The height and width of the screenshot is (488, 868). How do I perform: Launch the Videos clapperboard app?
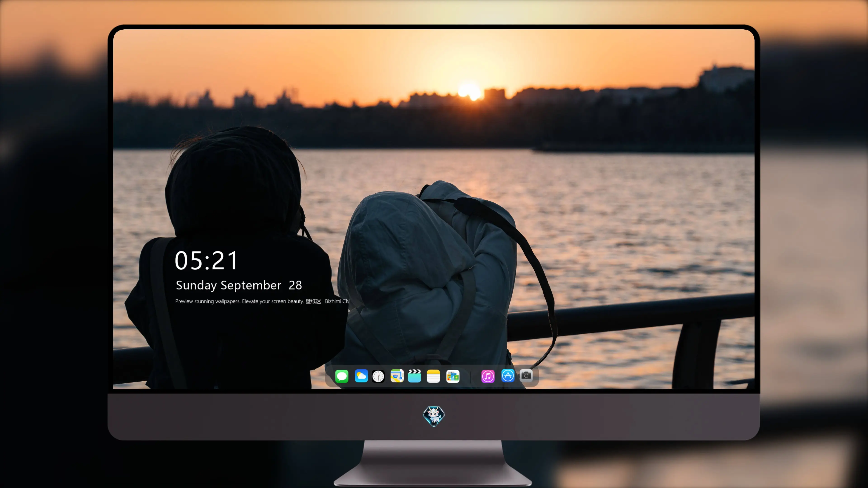(x=415, y=376)
